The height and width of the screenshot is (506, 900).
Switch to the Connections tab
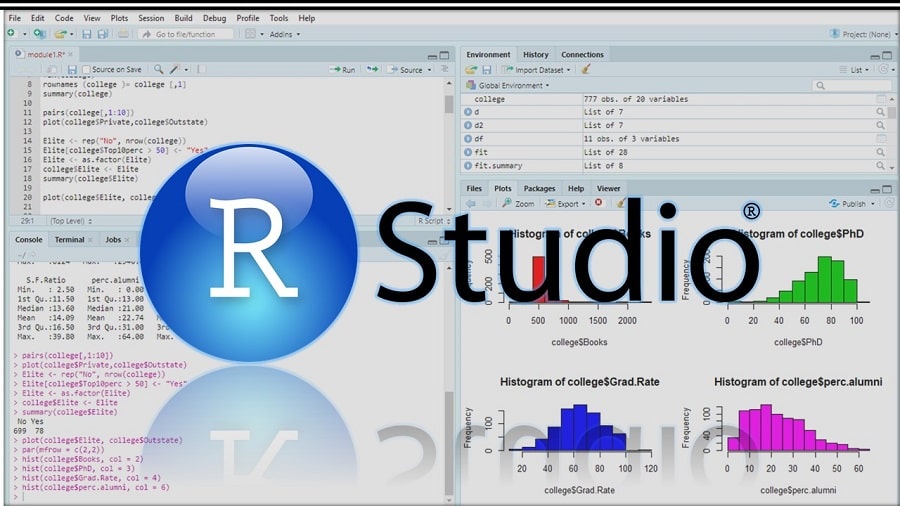(582, 55)
